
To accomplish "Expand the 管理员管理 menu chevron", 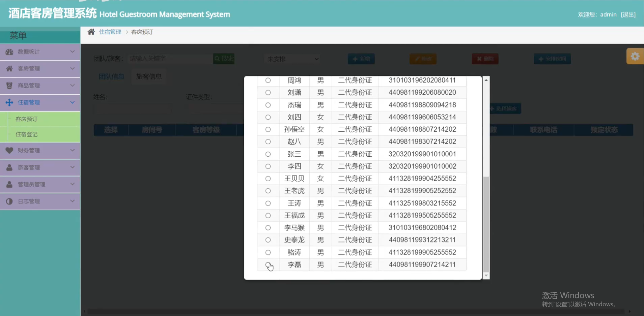I will tap(72, 184).
